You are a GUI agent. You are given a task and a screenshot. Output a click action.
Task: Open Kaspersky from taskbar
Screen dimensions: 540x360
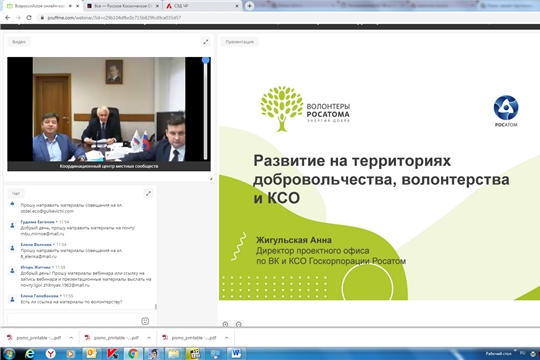tap(112, 354)
